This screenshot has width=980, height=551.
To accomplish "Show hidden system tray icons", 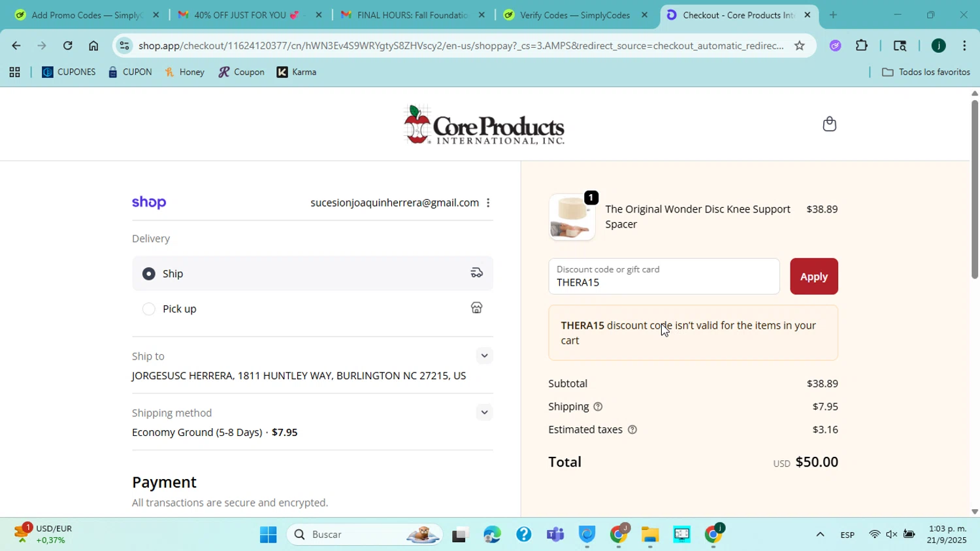I will [820, 535].
